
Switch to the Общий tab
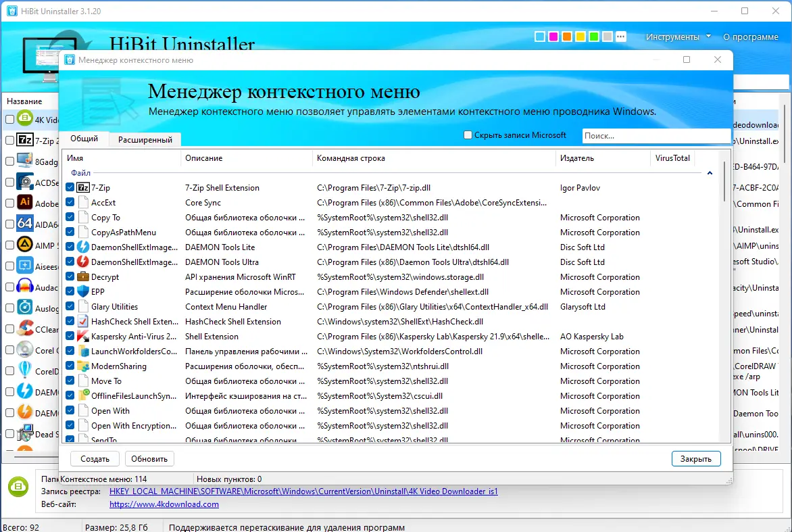click(84, 139)
